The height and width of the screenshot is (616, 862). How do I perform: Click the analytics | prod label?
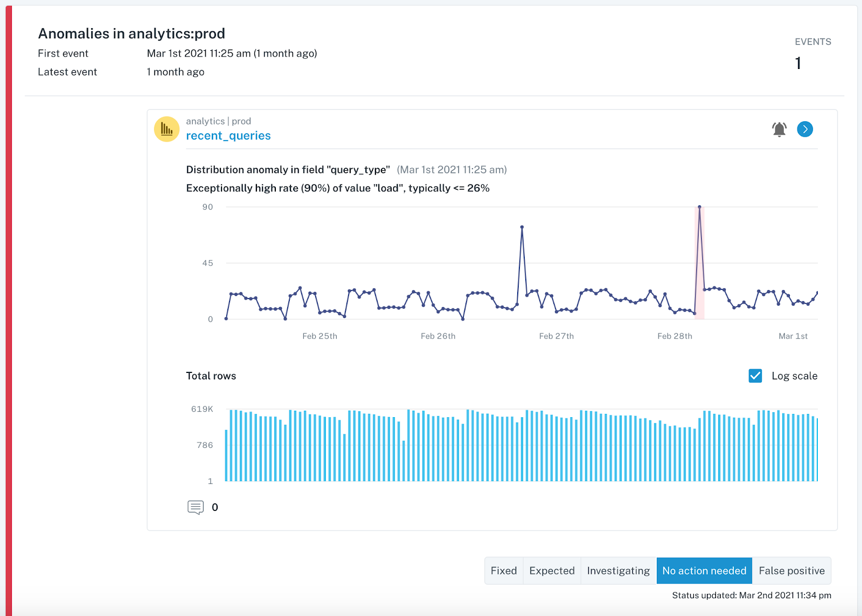(x=218, y=121)
